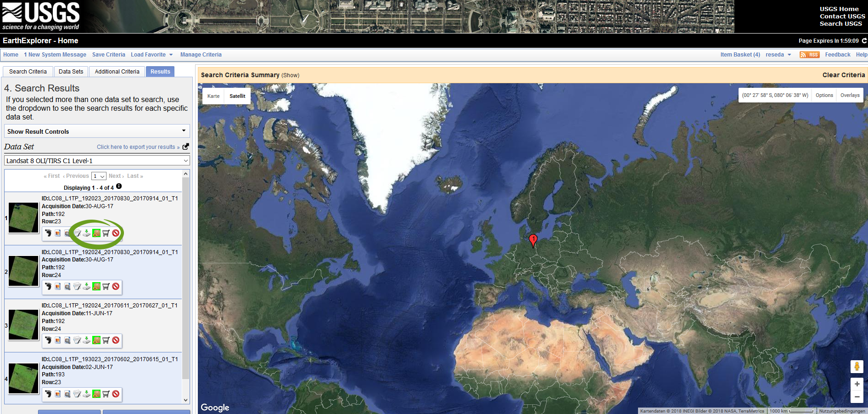Zoom in on the map

857,384
